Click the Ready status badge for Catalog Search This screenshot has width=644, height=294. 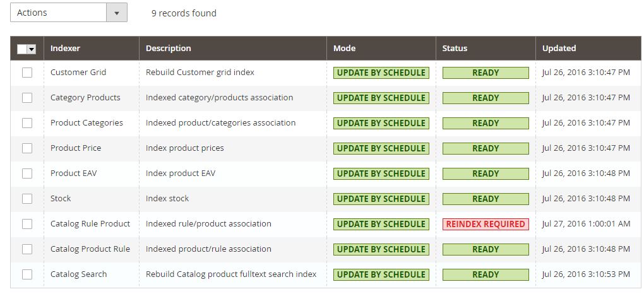tap(486, 274)
